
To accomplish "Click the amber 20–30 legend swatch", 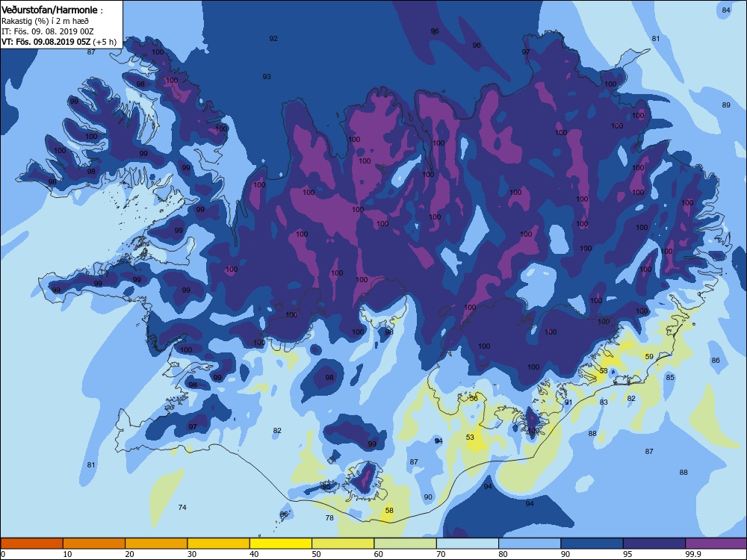I will coord(156,544).
